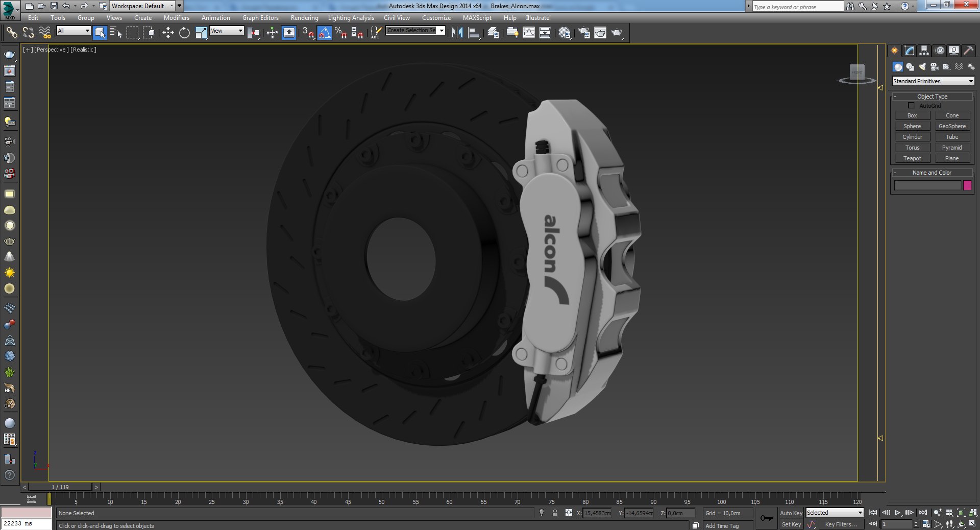Screen dimensions: 980x530
Task: Click Edit Named Selection Sets icon
Action: 376,33
